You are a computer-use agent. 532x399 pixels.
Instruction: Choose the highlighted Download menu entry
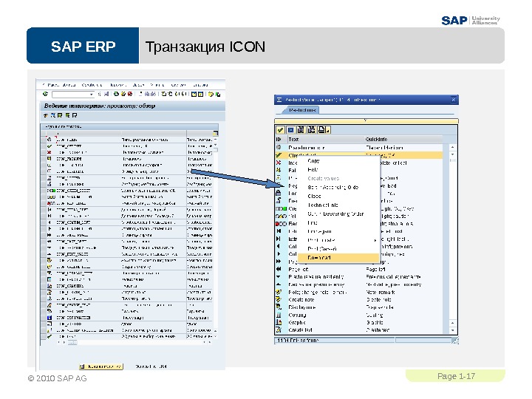(338, 258)
